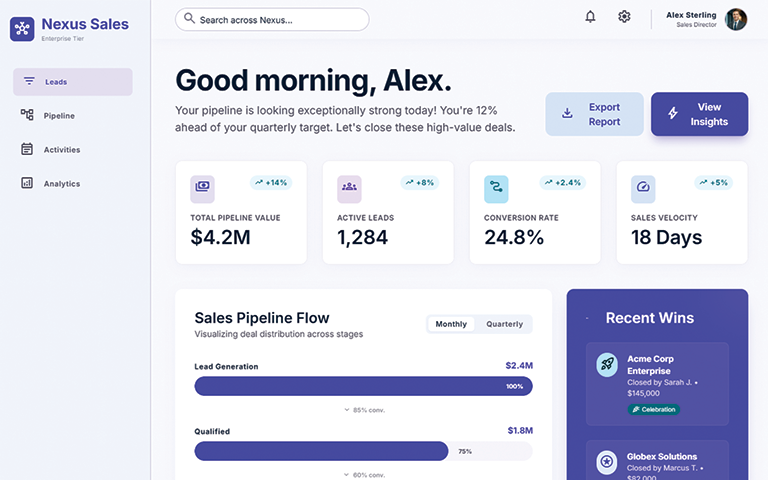Click the $4.2M pipeline value
Viewport: 768px width, 480px height.
pyautogui.click(x=220, y=238)
